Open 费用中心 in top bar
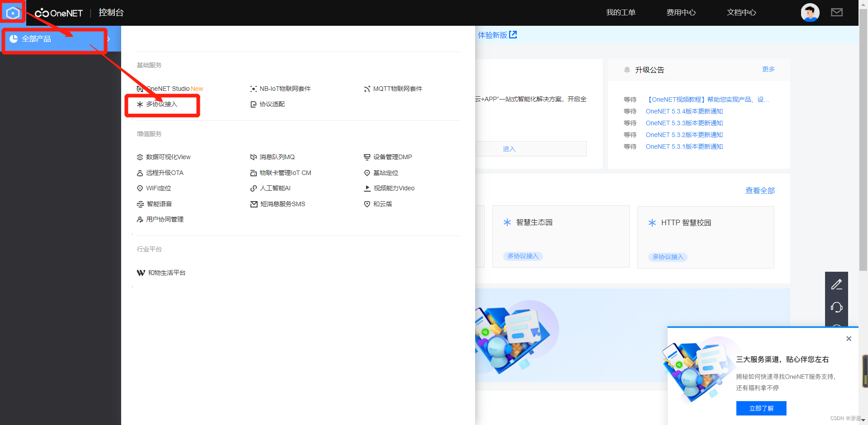The width and height of the screenshot is (868, 425). click(x=681, y=13)
